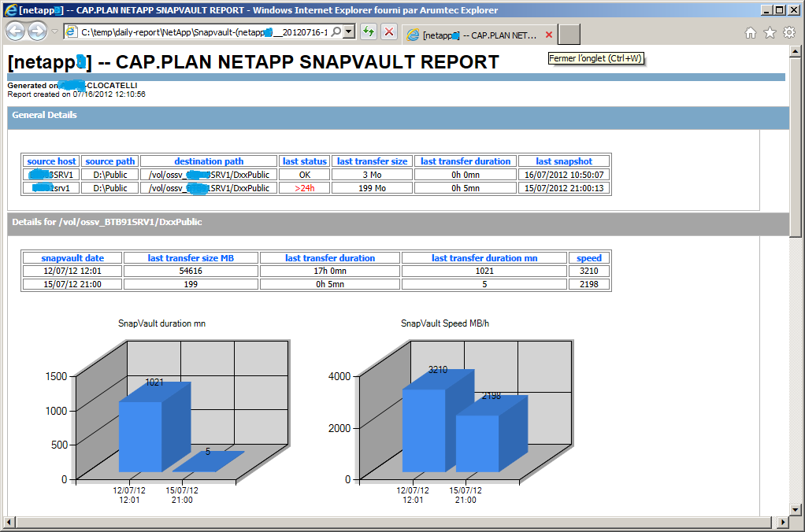The image size is (805, 532).
Task: Click the browser Back arrow button
Action: 16,31
